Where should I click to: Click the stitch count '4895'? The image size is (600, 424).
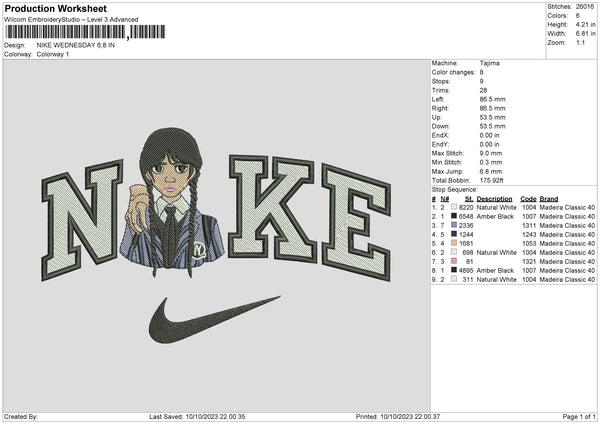tap(466, 270)
